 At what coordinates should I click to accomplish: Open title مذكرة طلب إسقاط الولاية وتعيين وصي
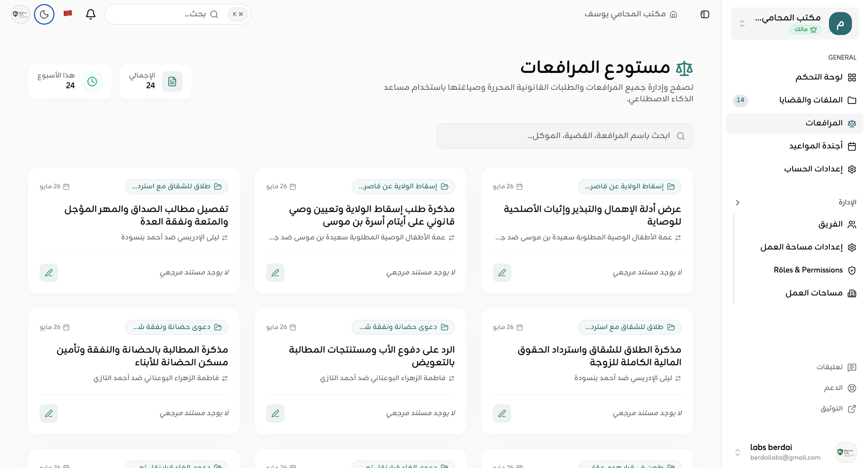(x=372, y=215)
